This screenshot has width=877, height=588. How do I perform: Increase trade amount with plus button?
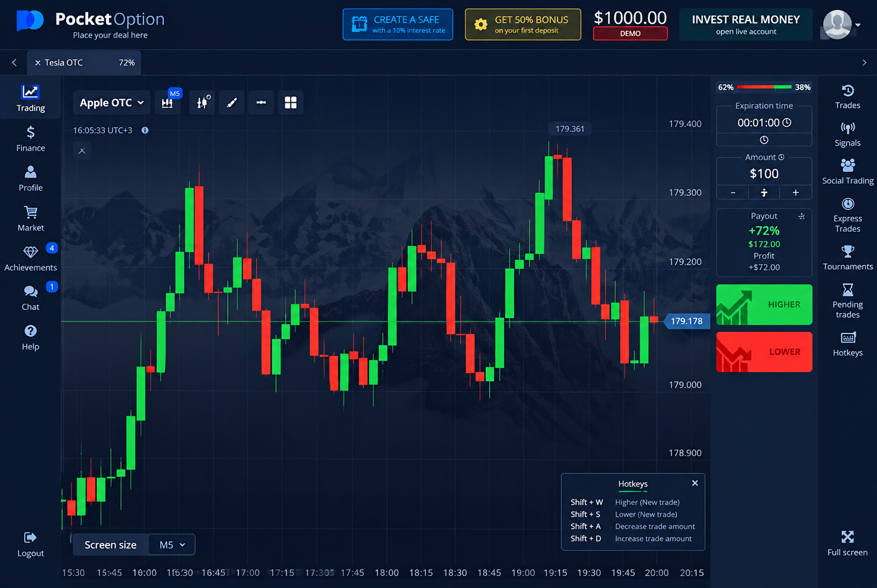[795, 192]
